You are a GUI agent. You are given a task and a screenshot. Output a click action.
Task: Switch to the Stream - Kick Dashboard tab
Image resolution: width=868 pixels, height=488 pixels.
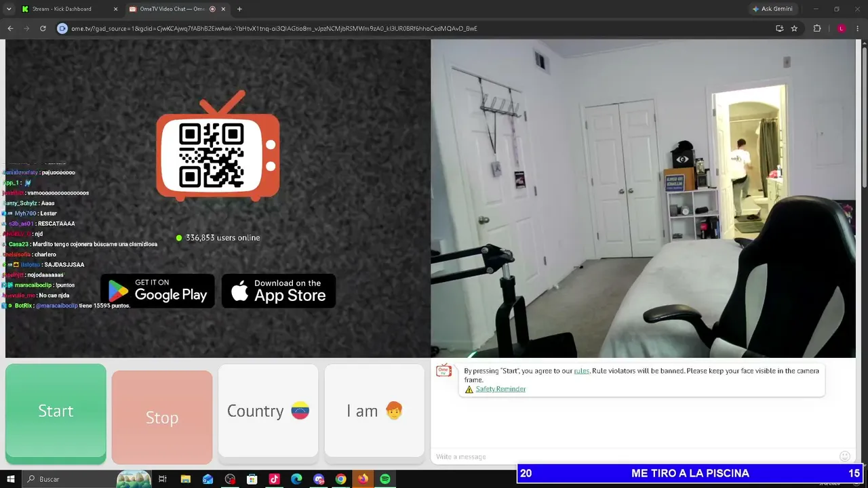[66, 9]
